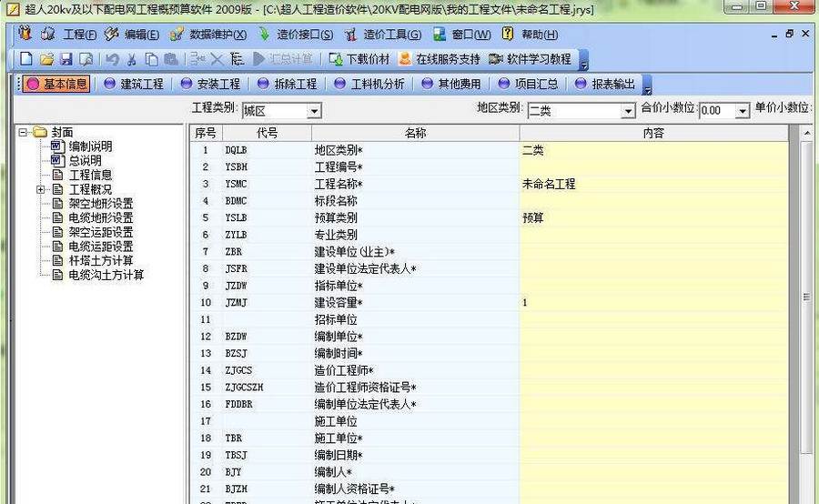
Task: Select 架空地形设置 in the tree
Action: click(x=101, y=203)
